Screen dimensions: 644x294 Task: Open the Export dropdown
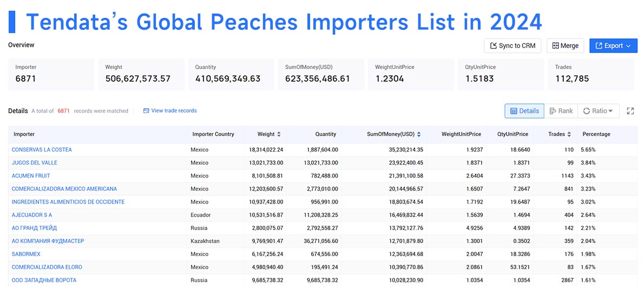click(x=613, y=45)
